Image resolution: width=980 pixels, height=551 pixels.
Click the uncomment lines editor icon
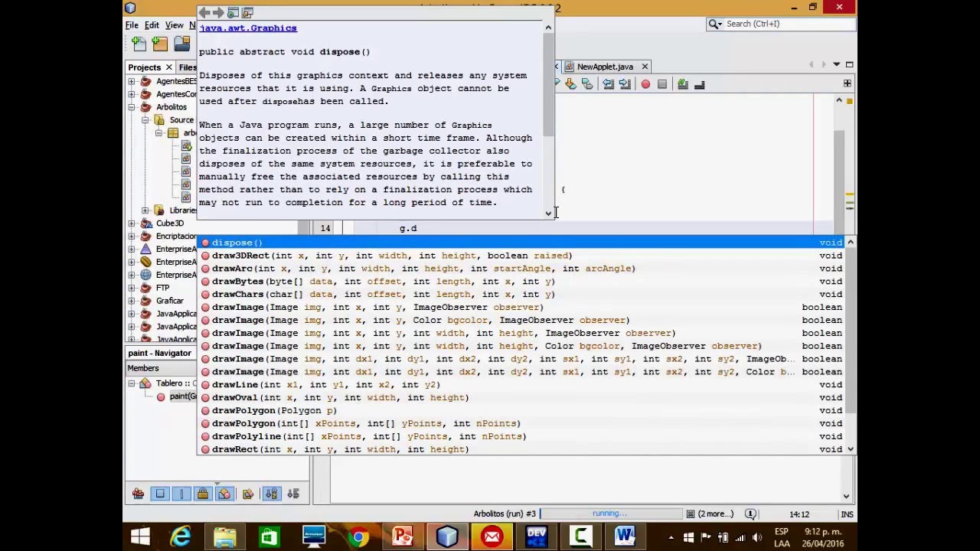(699, 84)
